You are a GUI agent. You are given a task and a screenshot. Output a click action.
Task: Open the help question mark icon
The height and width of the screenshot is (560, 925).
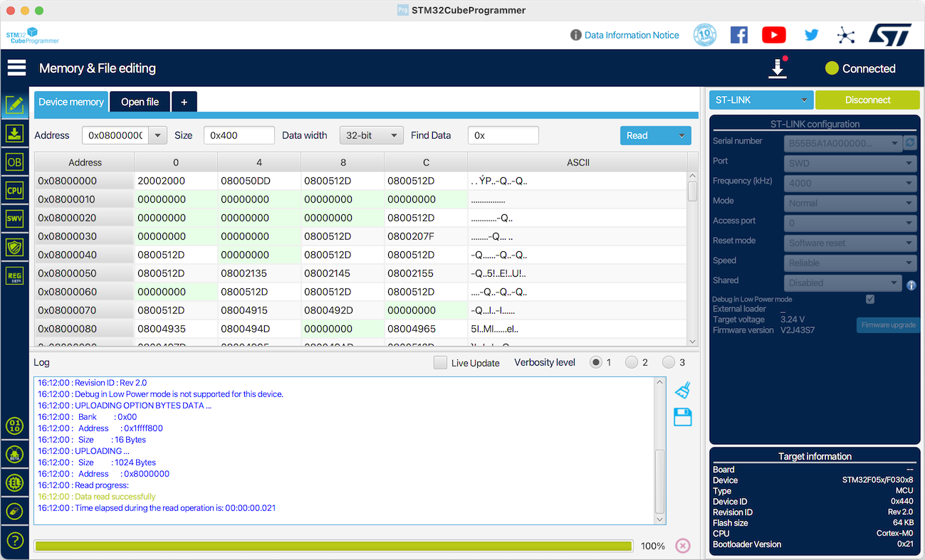click(x=14, y=539)
